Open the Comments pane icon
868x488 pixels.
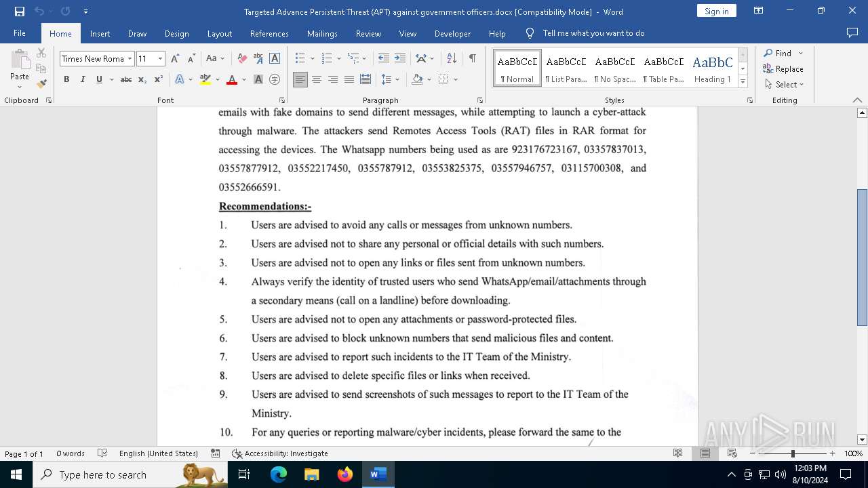852,33
